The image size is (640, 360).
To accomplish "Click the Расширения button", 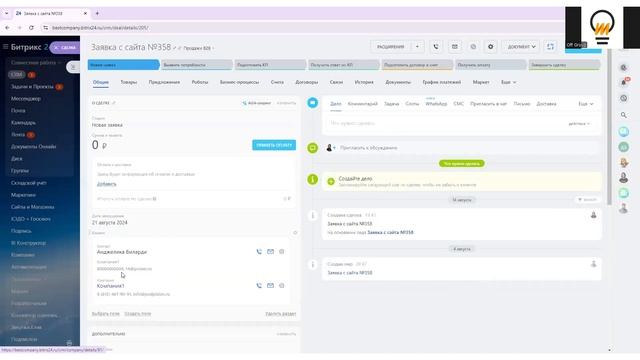I will click(391, 47).
